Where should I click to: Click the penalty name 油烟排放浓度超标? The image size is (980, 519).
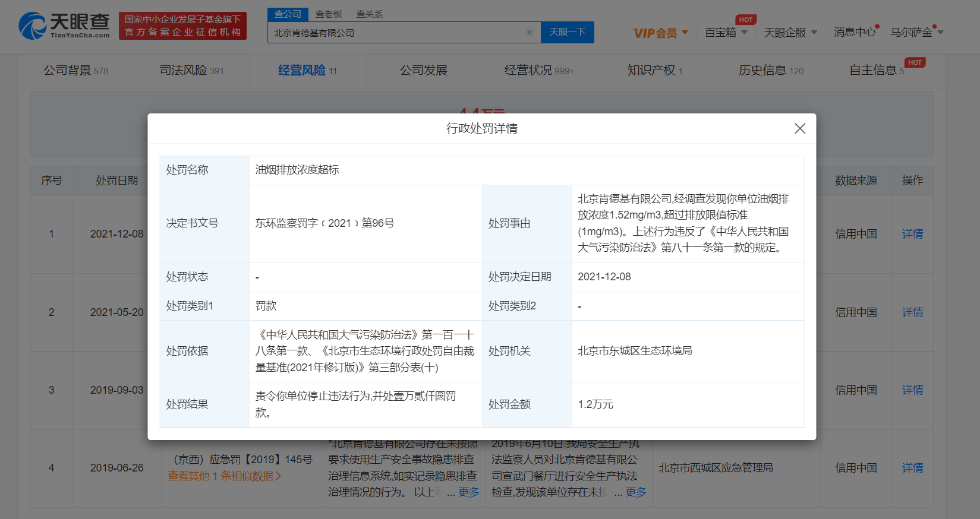tap(297, 170)
